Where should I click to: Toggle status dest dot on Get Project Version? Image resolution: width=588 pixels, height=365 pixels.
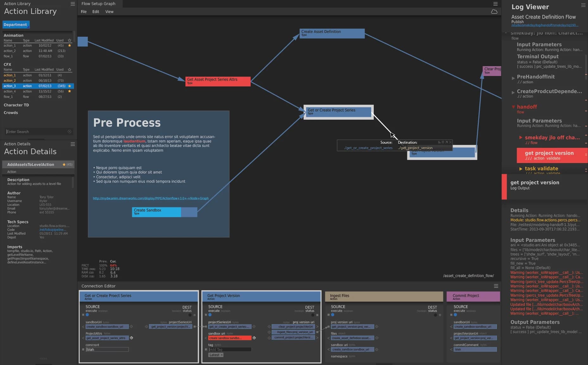tap(313, 315)
